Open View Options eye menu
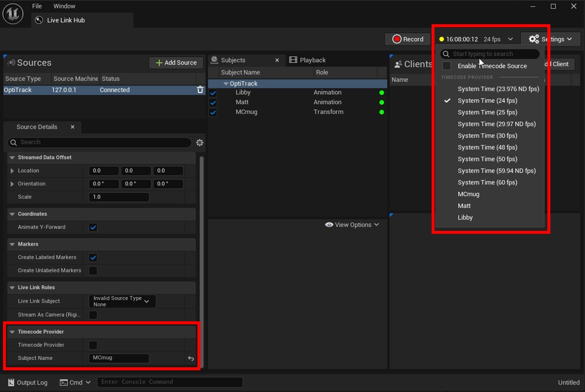Image resolution: width=585 pixels, height=392 pixels. [352, 224]
